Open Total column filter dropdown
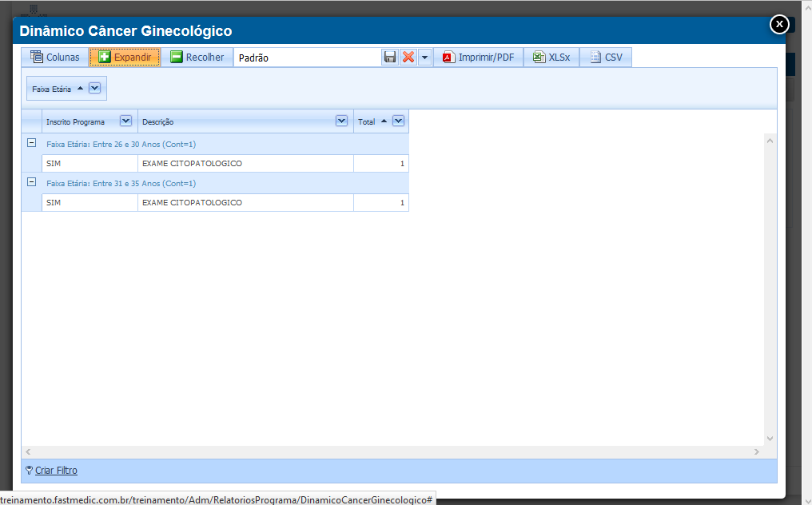Viewport: 812px width, 505px height. pos(398,121)
